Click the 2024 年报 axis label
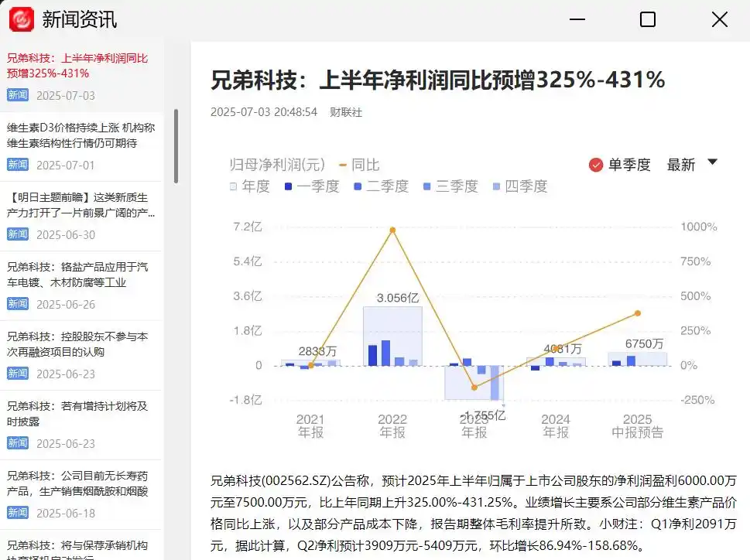Screen dimensions: 750x560 coord(556,425)
